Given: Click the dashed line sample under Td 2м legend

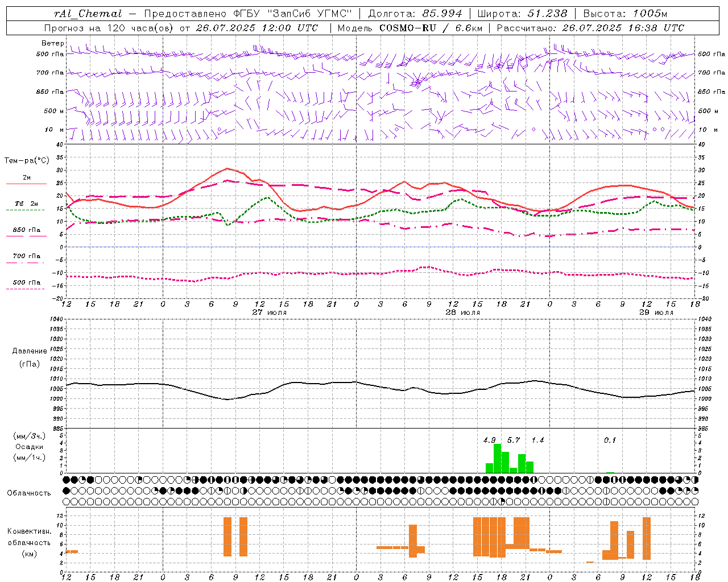Looking at the screenshot, I should (26, 210).
